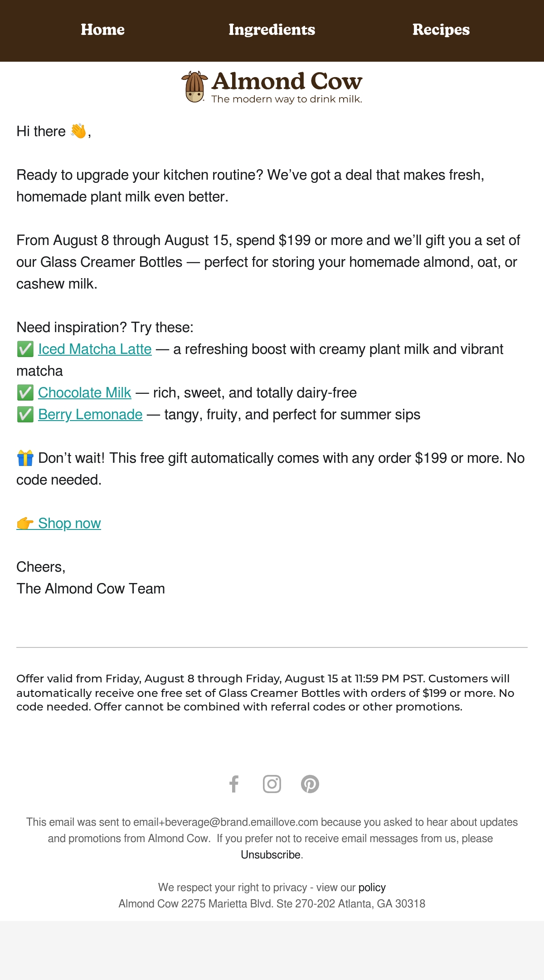Click the Facebook social icon

tap(234, 784)
